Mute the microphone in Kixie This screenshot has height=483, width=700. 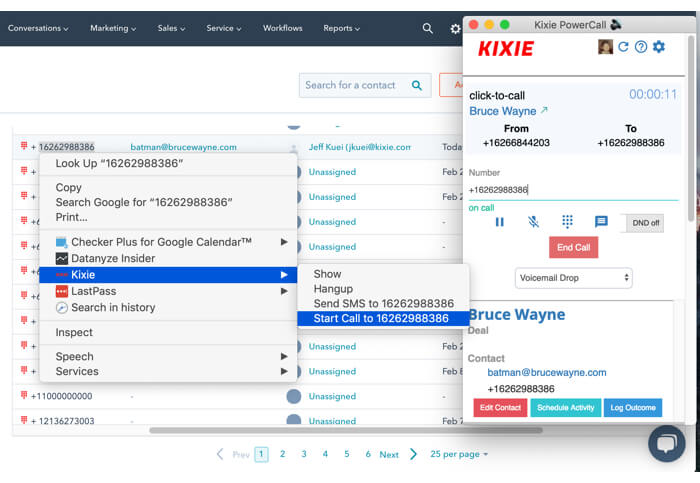tap(533, 221)
